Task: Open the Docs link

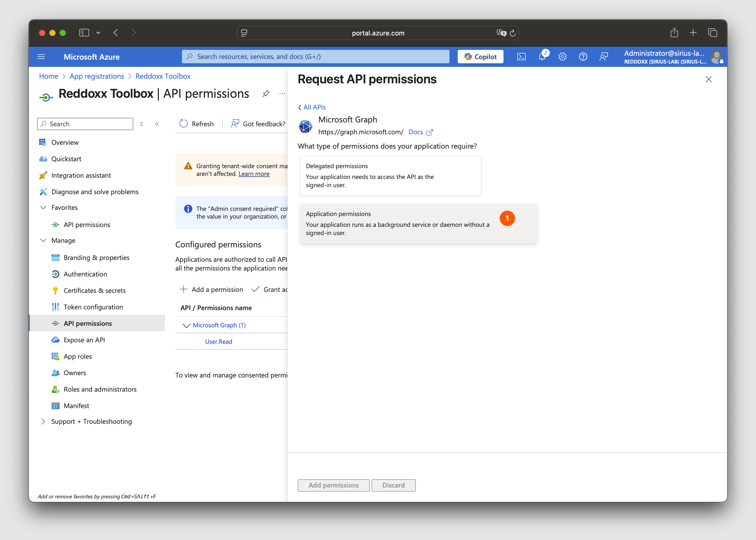Action: [416, 132]
